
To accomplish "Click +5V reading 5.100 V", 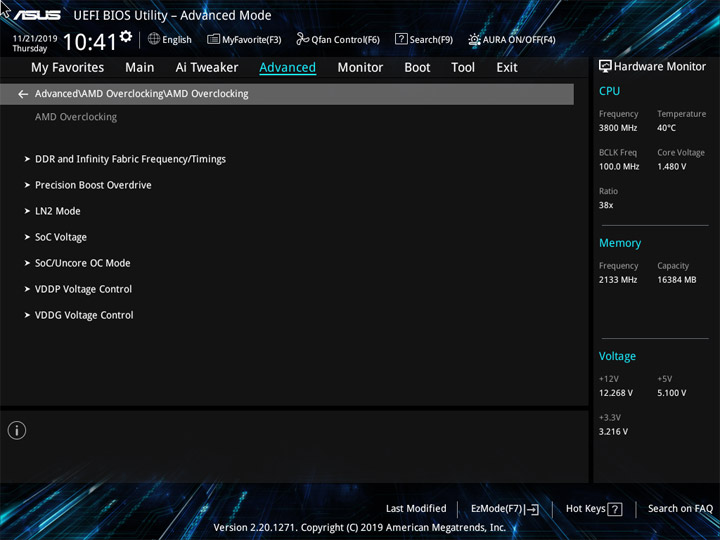I will 671,393.
